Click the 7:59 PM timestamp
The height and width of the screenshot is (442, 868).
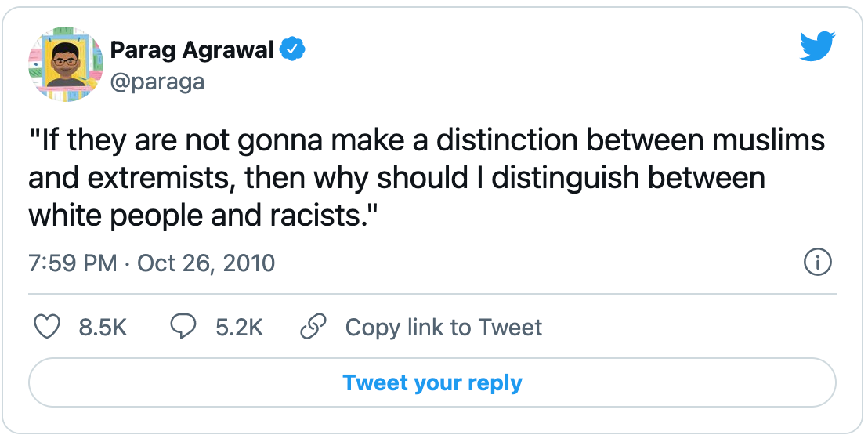(x=73, y=263)
